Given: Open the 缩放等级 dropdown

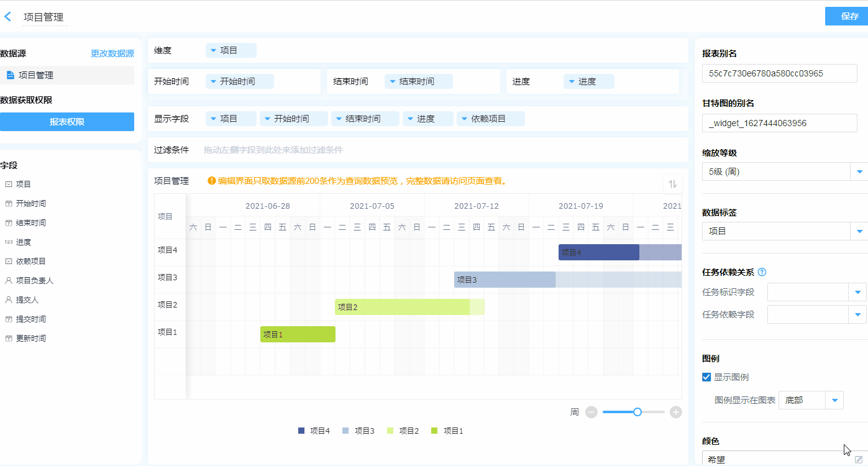Looking at the screenshot, I should pyautogui.click(x=859, y=171).
